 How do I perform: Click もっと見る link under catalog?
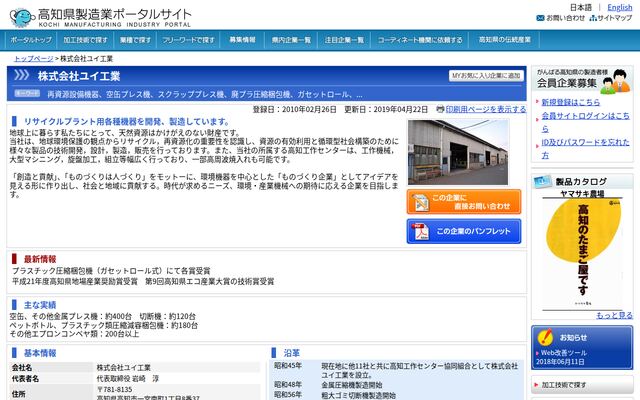click(x=614, y=316)
